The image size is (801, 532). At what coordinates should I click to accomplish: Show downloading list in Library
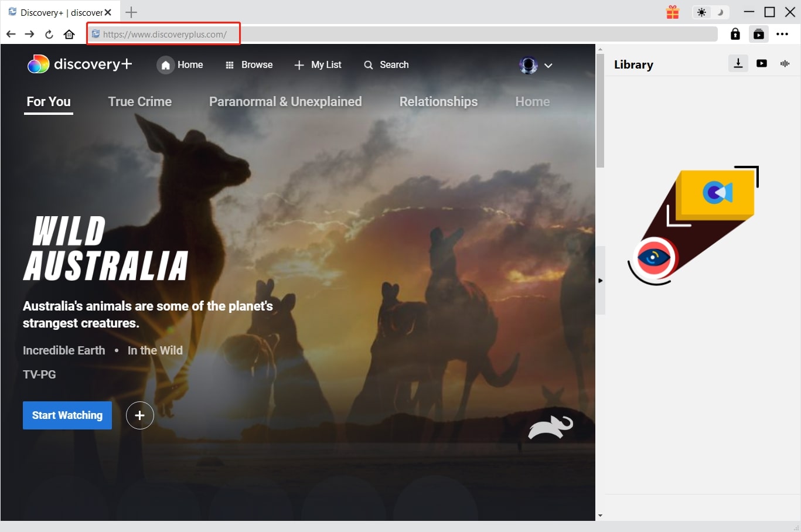[x=738, y=63]
